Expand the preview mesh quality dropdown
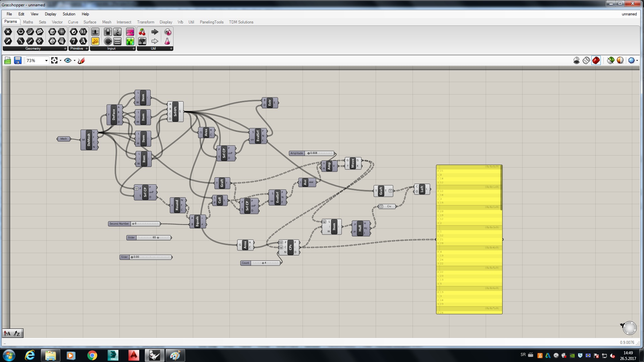 637,60
